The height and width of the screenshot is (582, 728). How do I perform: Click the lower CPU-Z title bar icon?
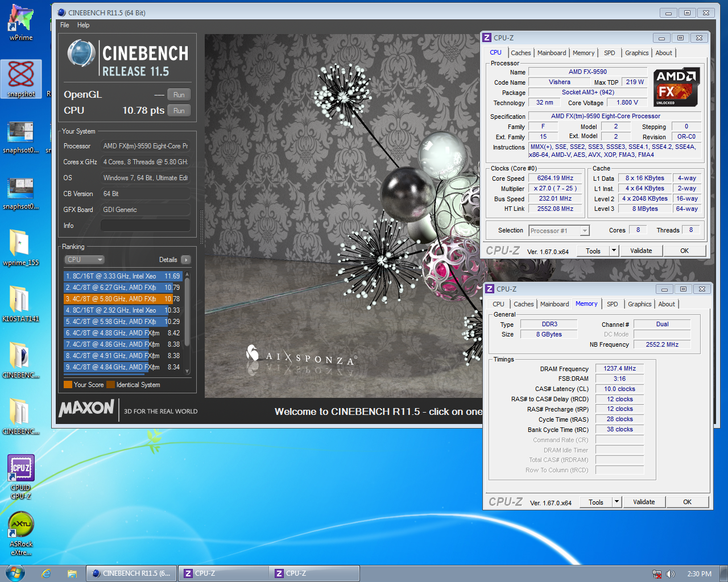490,289
